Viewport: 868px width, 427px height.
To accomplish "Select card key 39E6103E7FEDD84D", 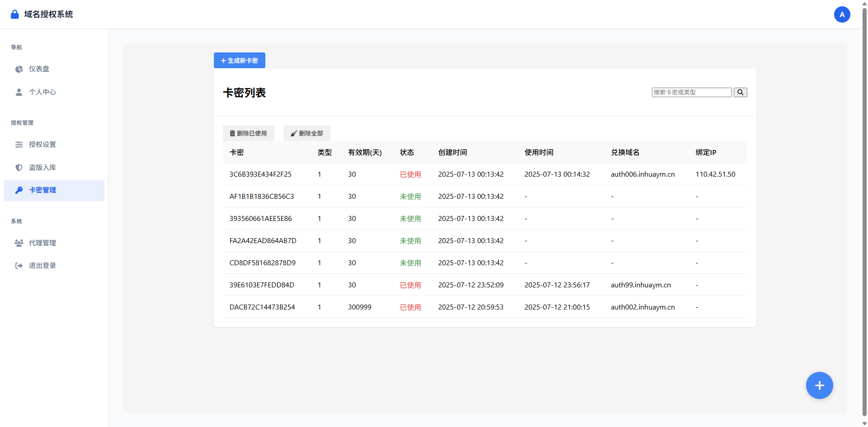I will (x=262, y=285).
